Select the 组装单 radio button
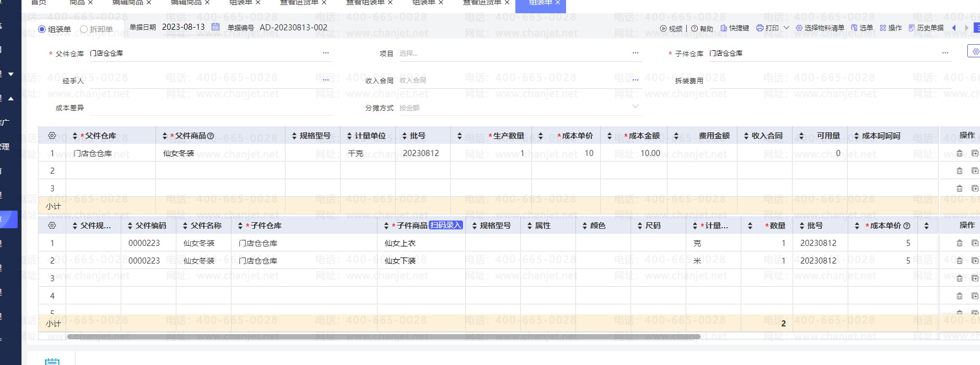Viewport: 980px width, 365px height. click(x=42, y=29)
